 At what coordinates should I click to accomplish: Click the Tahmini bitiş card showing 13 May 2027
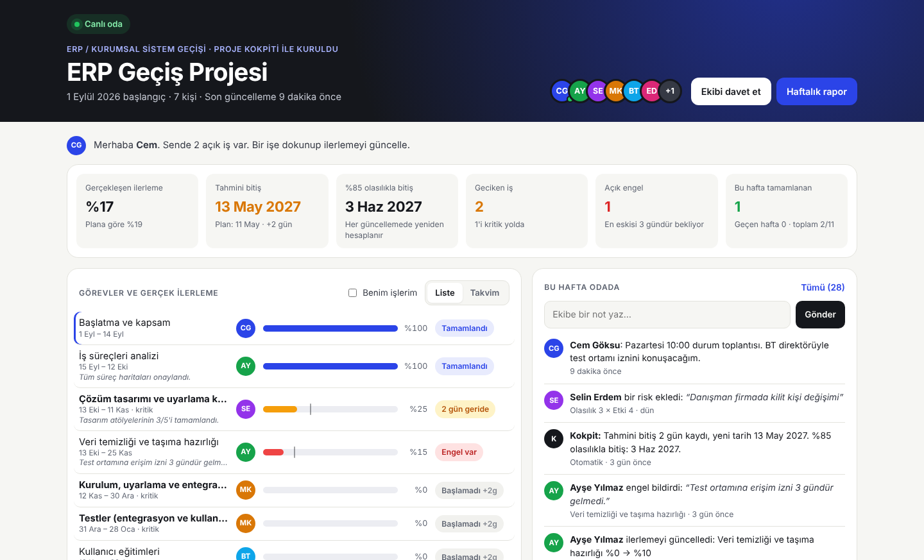pos(267,211)
